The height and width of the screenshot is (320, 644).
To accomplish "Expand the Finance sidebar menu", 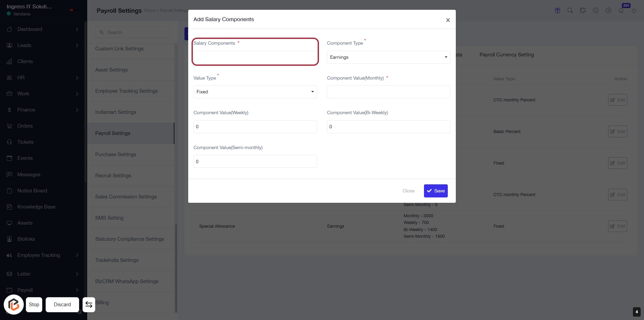I will [x=43, y=110].
